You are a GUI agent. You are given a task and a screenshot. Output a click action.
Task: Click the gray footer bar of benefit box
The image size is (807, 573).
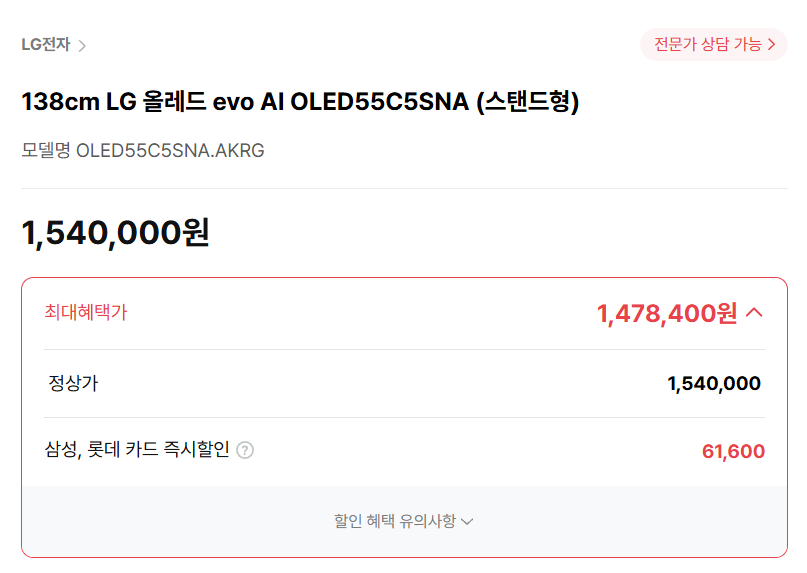click(200, 521)
